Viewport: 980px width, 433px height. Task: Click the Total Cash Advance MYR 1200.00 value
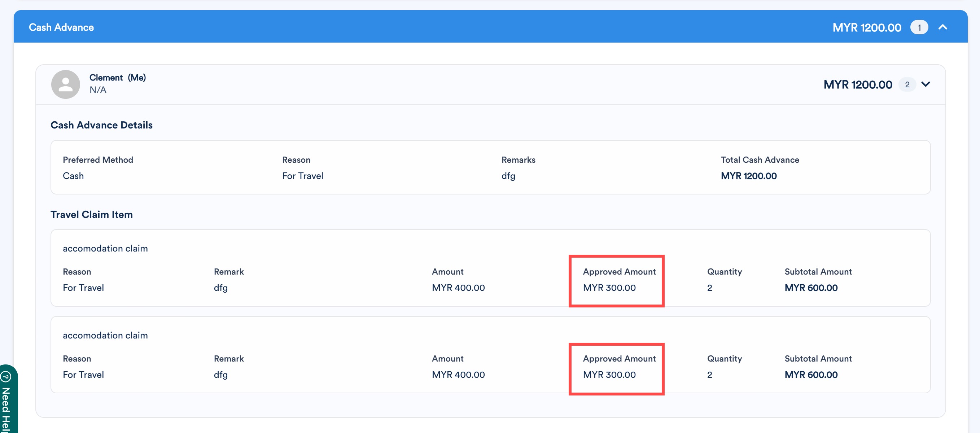tap(748, 176)
